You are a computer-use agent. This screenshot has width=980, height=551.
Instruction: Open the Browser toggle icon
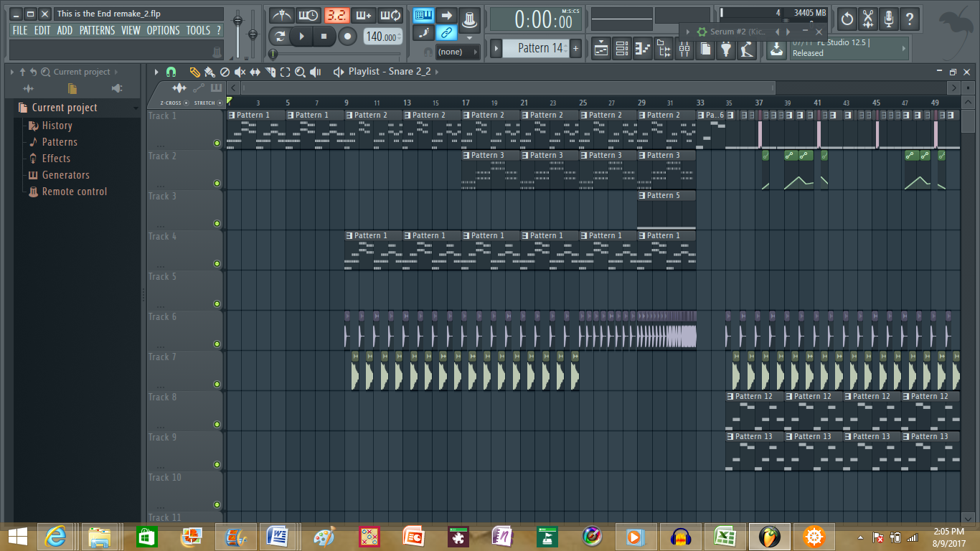click(664, 49)
